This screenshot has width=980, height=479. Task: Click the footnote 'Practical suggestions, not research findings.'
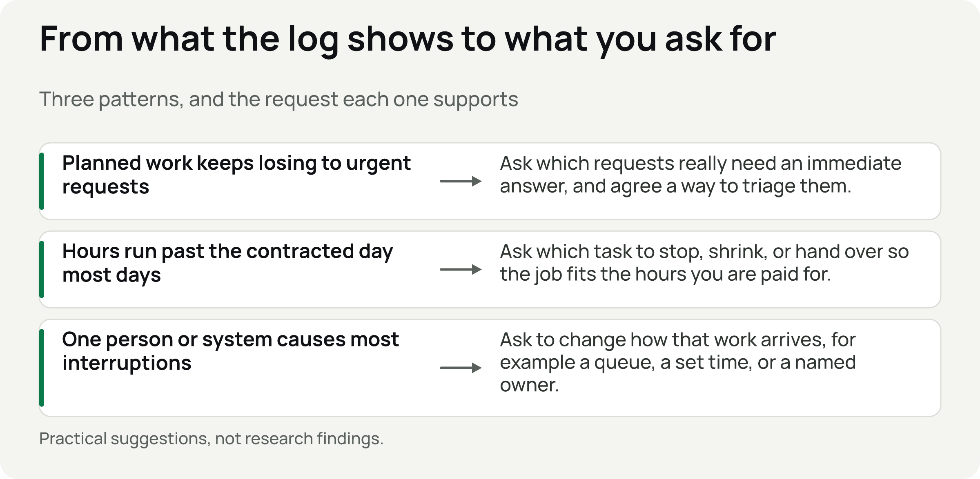coord(211,439)
